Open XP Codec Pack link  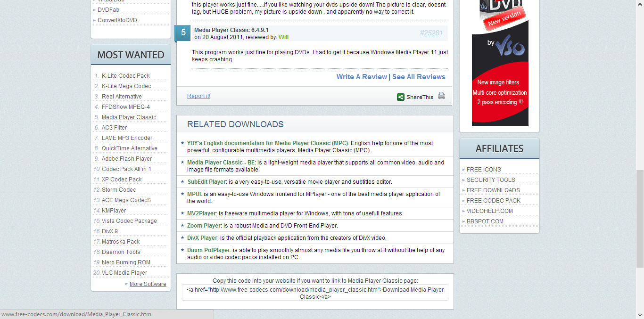(x=122, y=180)
